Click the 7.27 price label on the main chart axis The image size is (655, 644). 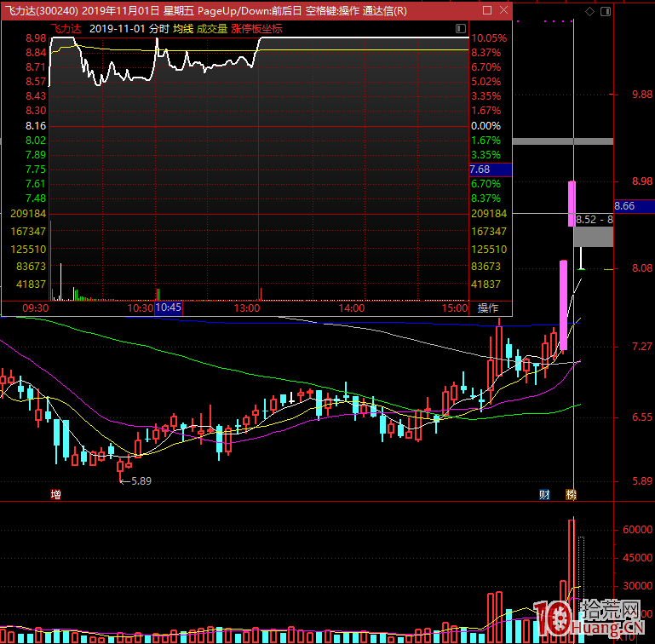click(642, 347)
